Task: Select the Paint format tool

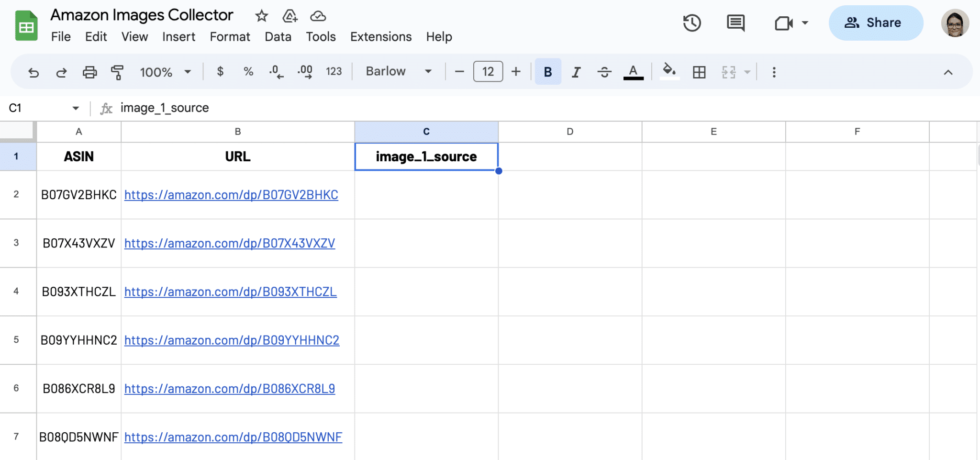Action: 117,72
